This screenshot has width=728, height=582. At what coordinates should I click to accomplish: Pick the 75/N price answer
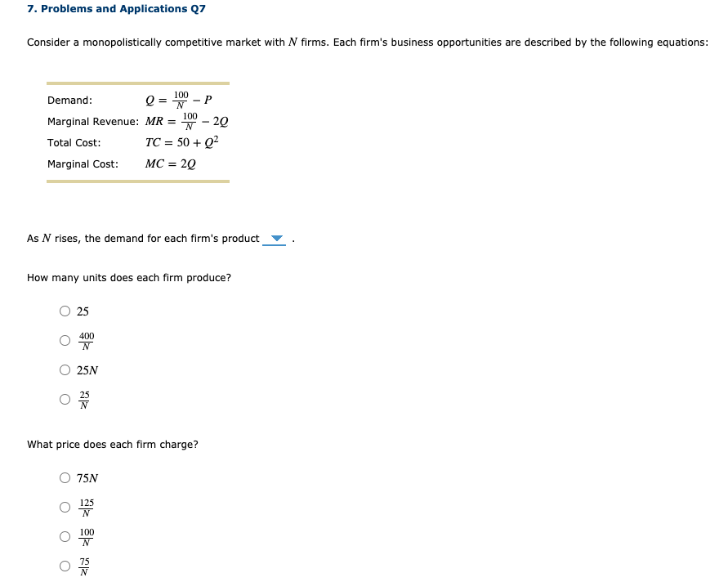(64, 565)
